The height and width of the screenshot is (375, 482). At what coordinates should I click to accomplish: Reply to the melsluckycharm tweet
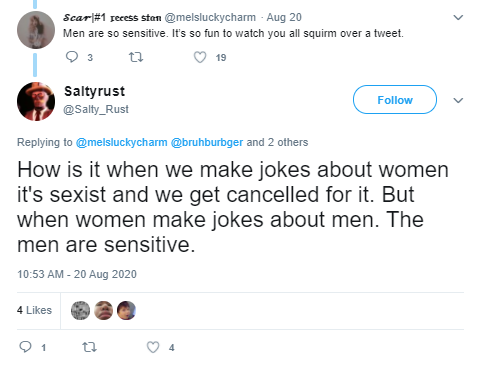(72, 57)
